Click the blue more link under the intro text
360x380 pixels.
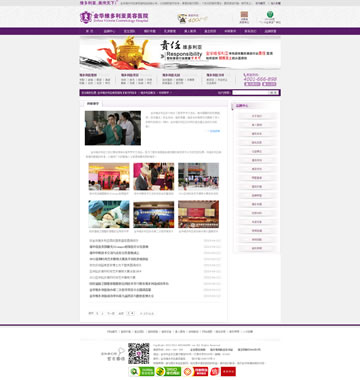(x=214, y=131)
